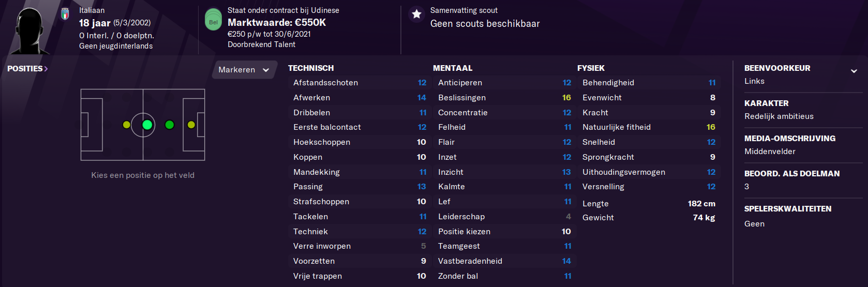The height and width of the screenshot is (287, 868).
Task: Click the Mentaal column header
Action: (453, 68)
